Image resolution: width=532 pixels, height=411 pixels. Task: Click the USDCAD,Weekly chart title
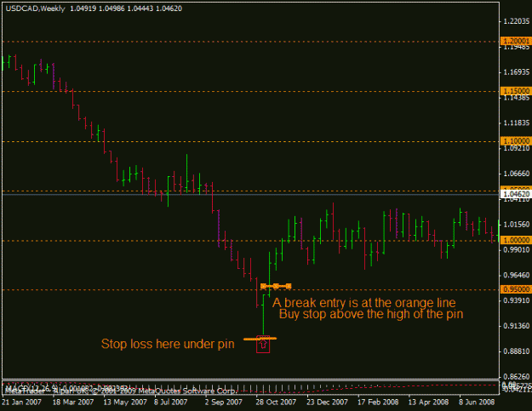[x=35, y=9]
